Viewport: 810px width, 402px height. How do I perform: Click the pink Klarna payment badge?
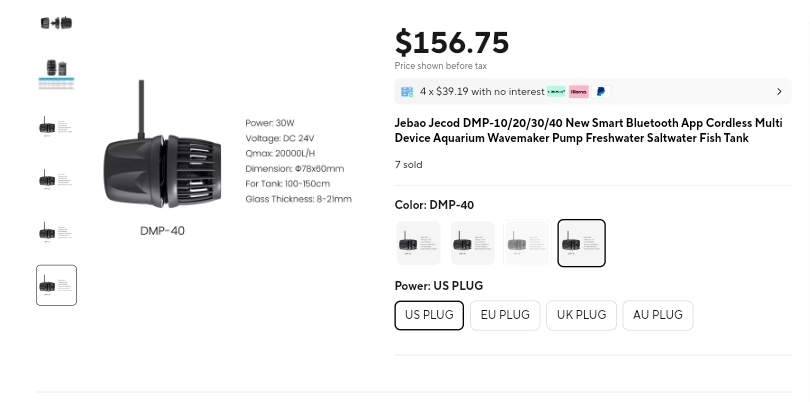click(579, 92)
